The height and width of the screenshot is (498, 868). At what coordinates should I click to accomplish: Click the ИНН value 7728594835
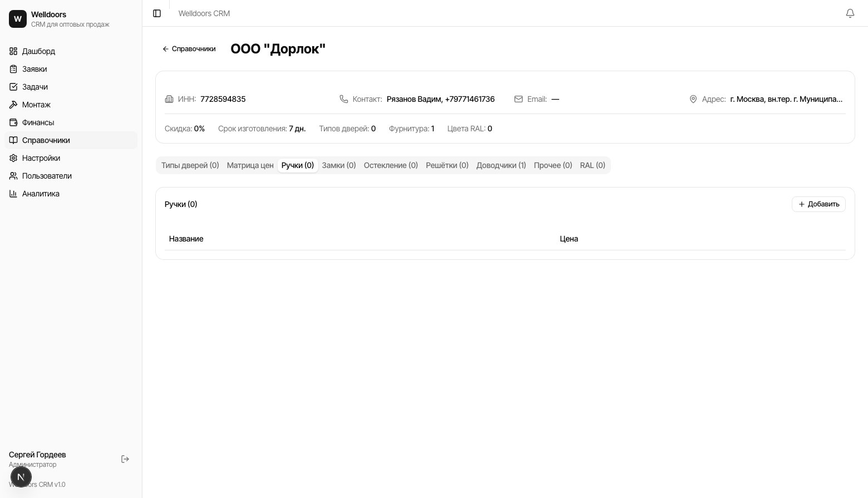pos(223,99)
